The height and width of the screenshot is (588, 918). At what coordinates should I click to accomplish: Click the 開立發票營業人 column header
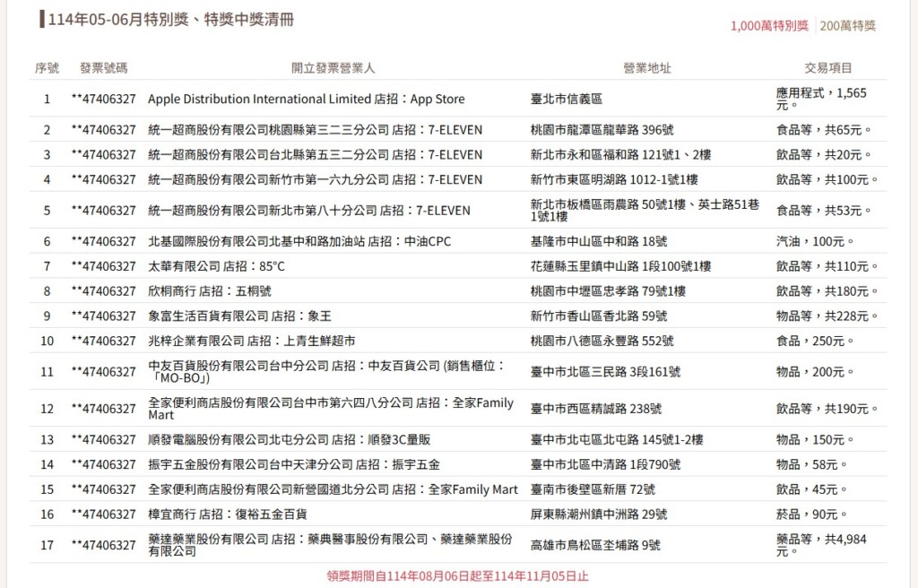click(333, 68)
